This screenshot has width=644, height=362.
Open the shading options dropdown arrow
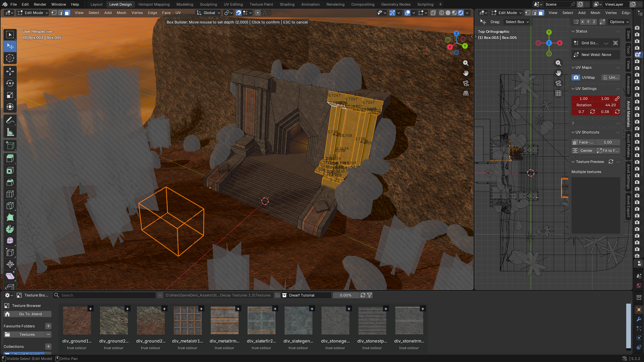(x=467, y=13)
